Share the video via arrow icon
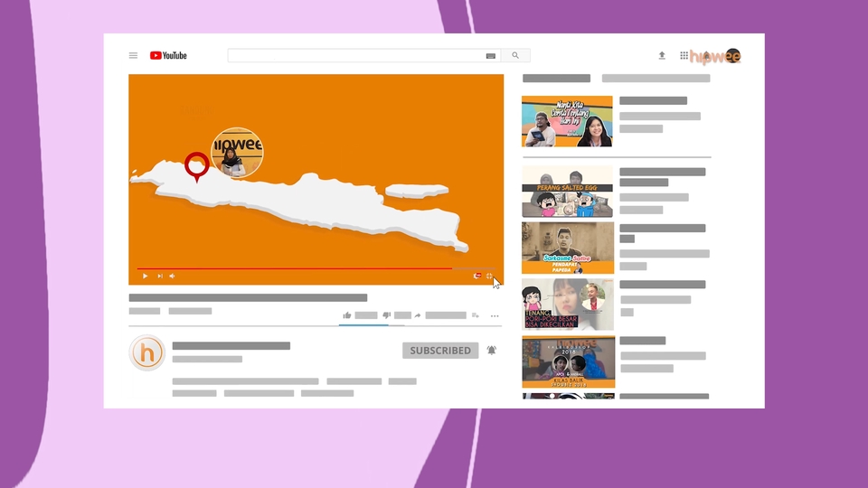 pyautogui.click(x=418, y=315)
